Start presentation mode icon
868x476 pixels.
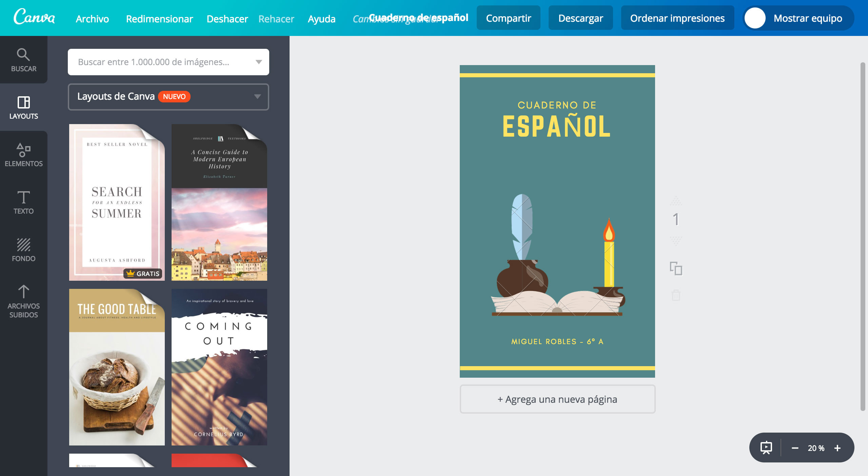point(766,448)
